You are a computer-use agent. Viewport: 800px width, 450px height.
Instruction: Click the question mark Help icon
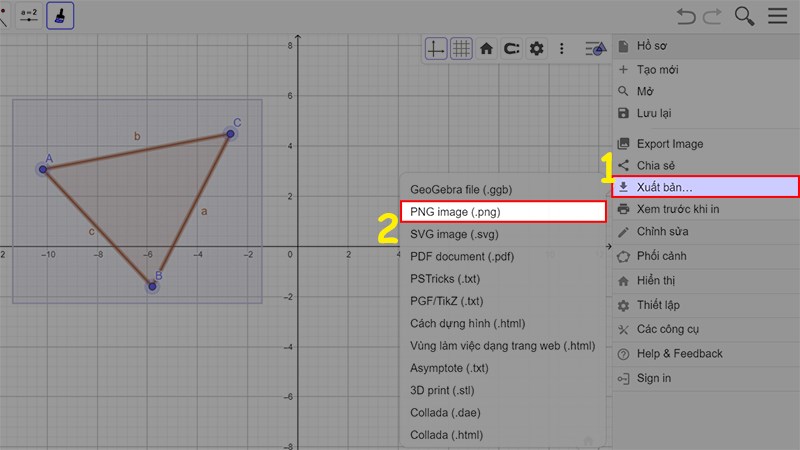click(623, 354)
